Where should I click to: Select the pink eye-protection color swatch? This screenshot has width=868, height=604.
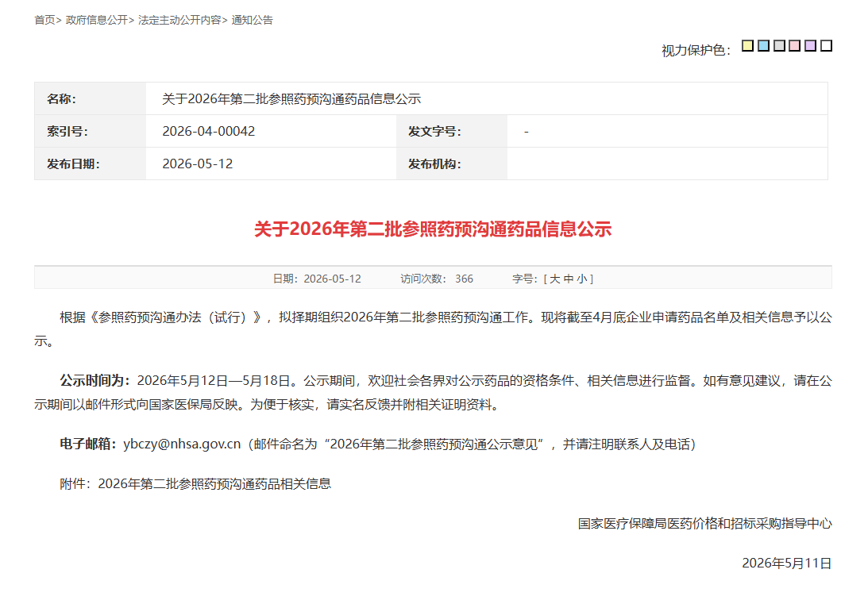click(x=795, y=45)
